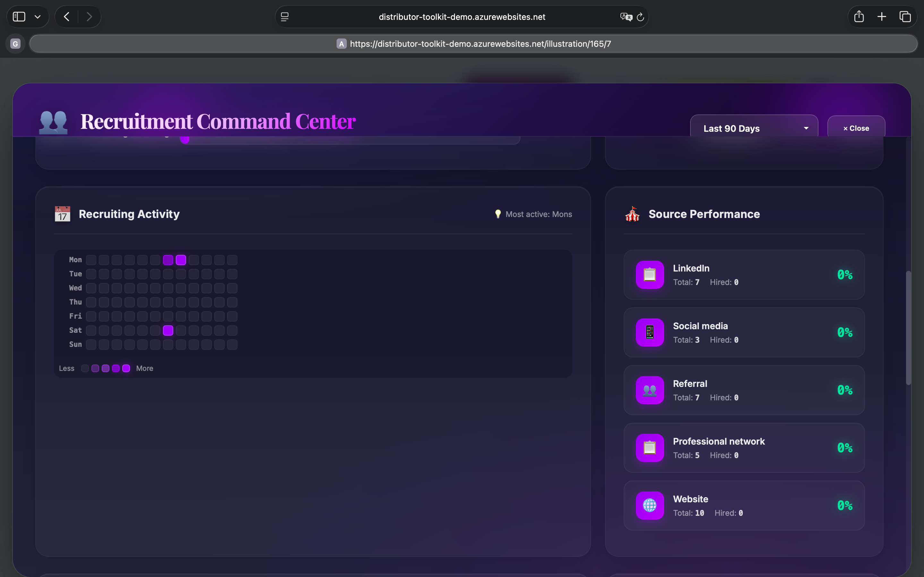
Task: Open the Last 90 Days dropdown
Action: click(754, 128)
